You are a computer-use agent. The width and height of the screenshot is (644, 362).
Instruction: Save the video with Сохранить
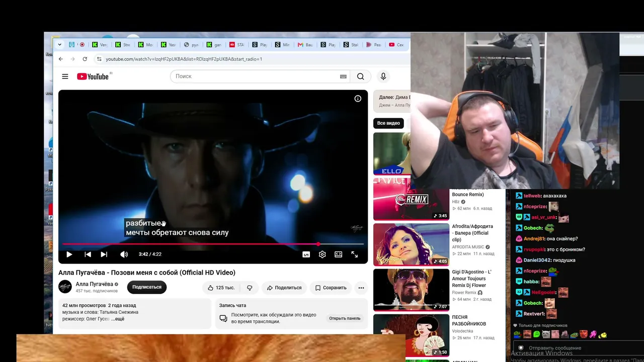[x=331, y=288]
